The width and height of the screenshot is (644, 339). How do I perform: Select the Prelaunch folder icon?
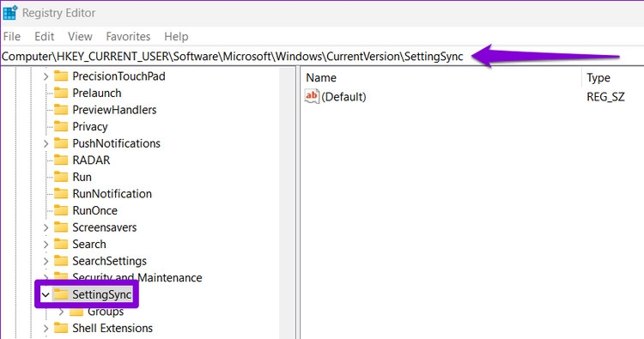pyautogui.click(x=61, y=93)
